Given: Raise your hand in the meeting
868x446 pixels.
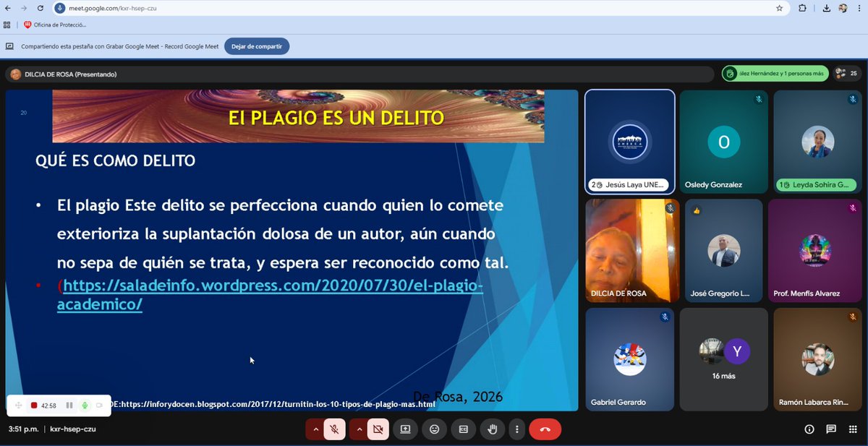Looking at the screenshot, I should point(492,429).
